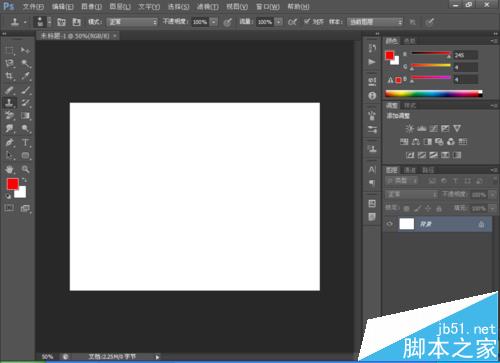Toggle the Clone Source panel button

tap(77, 22)
